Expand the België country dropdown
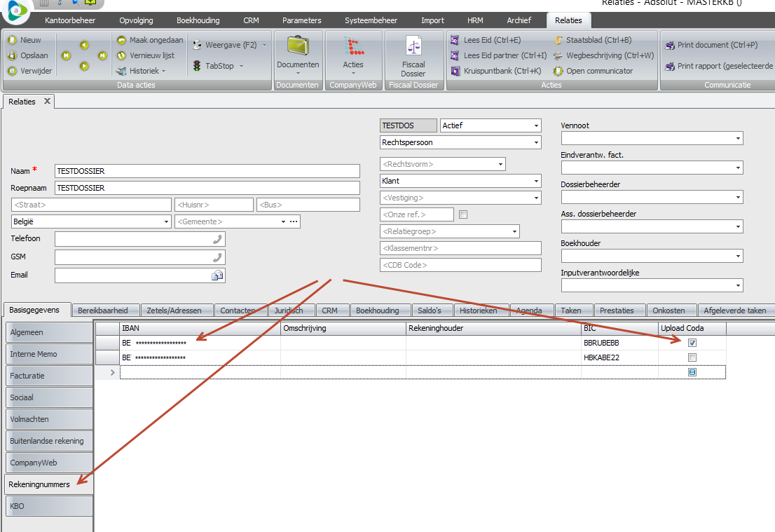The width and height of the screenshot is (775, 532). coord(166,221)
